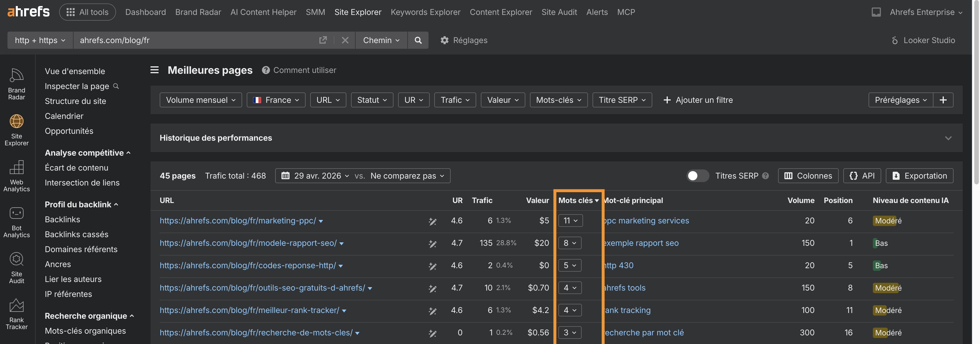The height and width of the screenshot is (344, 980).
Task: Click the magic wand icon in recherche-de-mots-cles row
Action: [x=433, y=333]
